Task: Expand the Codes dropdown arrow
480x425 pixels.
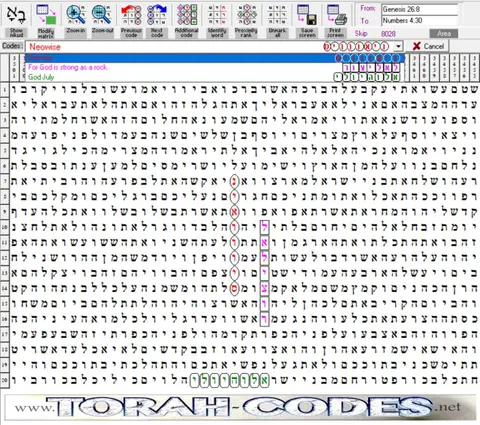Action: [398, 46]
